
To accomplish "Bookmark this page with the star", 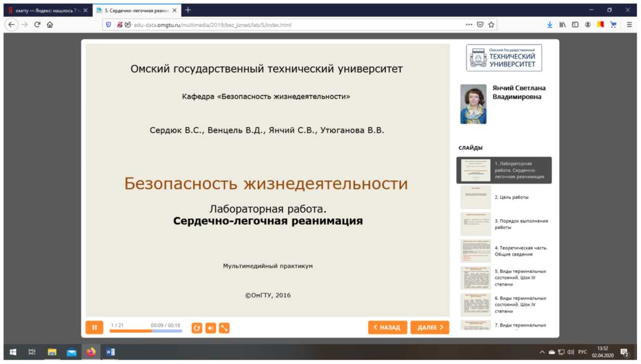I will coord(491,24).
